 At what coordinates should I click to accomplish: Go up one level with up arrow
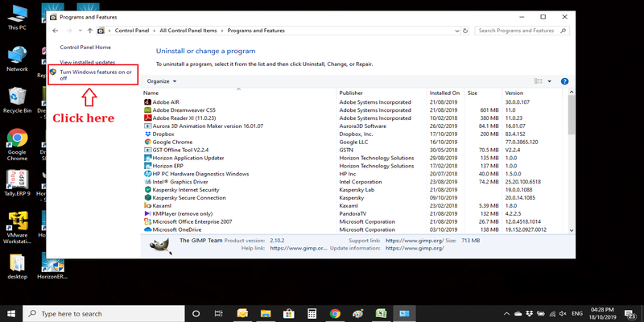pyautogui.click(x=89, y=31)
